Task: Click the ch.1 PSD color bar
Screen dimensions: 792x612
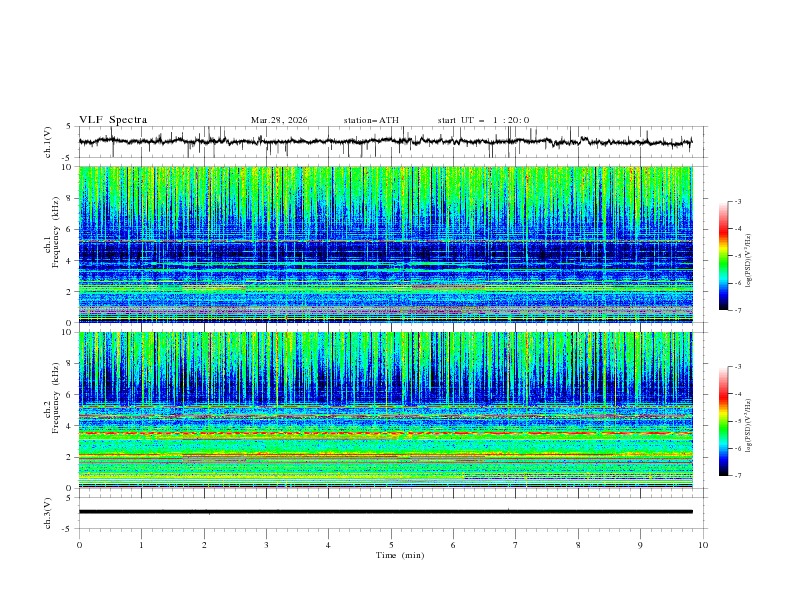Action: tap(723, 256)
